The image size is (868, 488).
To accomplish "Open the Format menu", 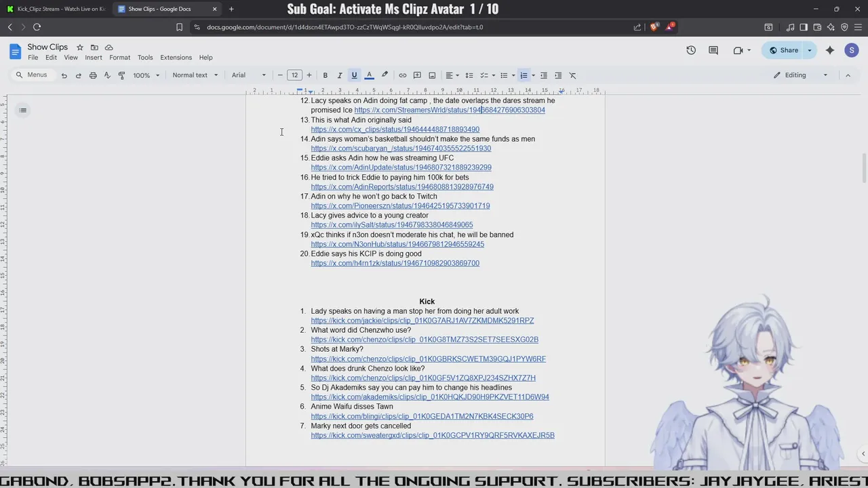I will pyautogui.click(x=119, y=58).
